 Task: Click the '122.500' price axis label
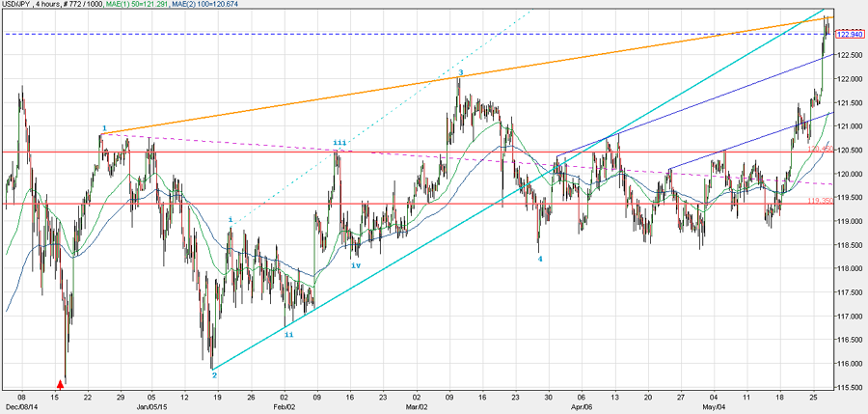click(x=850, y=55)
